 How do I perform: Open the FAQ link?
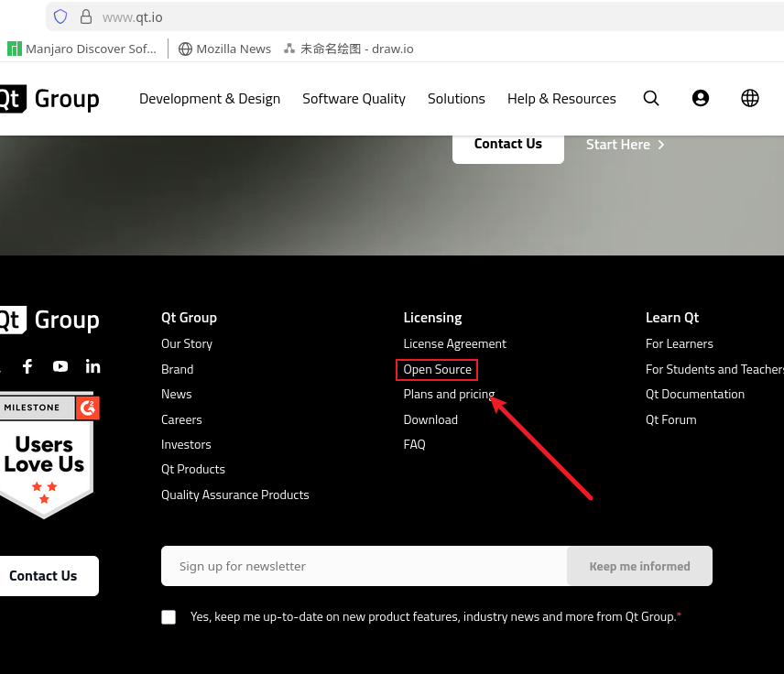point(415,444)
